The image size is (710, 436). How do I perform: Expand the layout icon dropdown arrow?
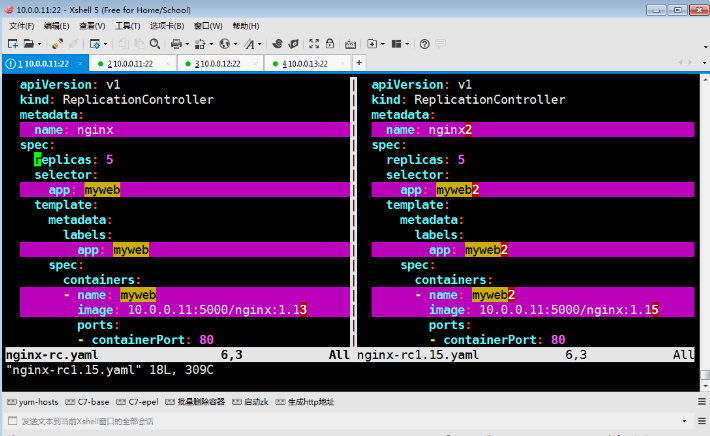click(407, 44)
